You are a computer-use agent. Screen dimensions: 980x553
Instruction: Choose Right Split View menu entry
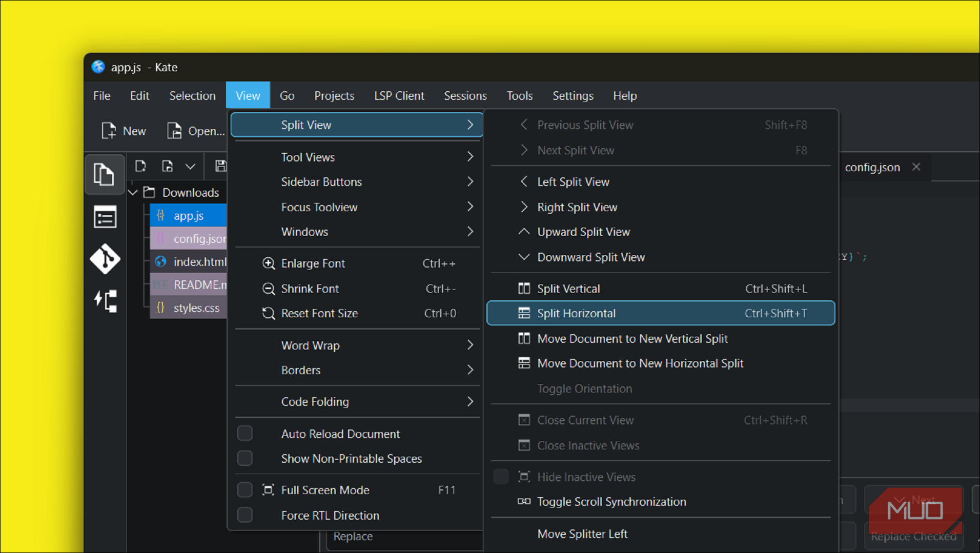(x=661, y=207)
